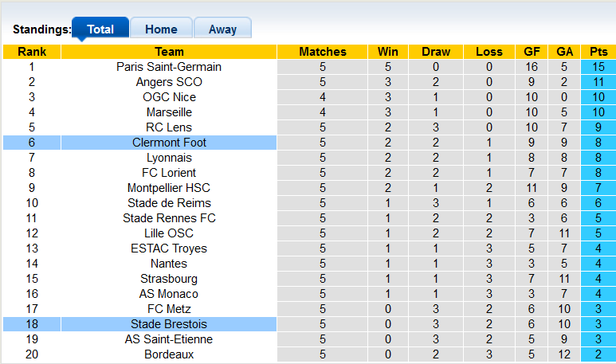Click the GF column header
616x364 pixels.
click(532, 52)
